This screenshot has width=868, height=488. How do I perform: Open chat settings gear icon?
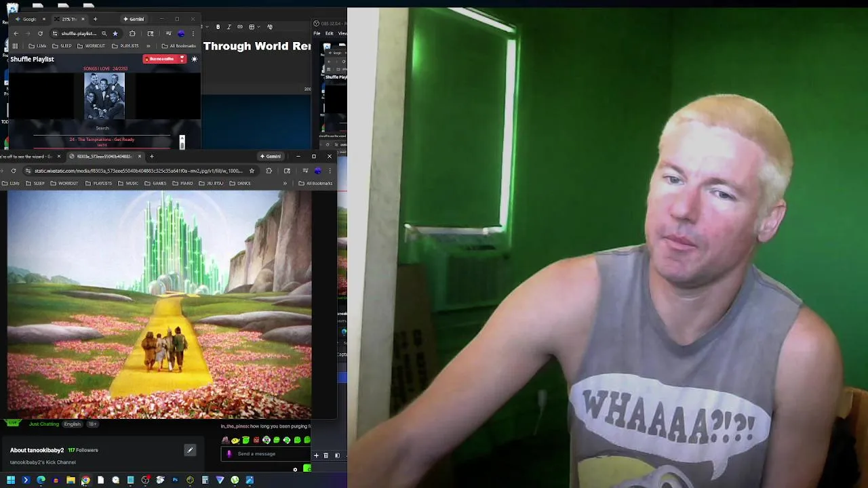coord(295,469)
